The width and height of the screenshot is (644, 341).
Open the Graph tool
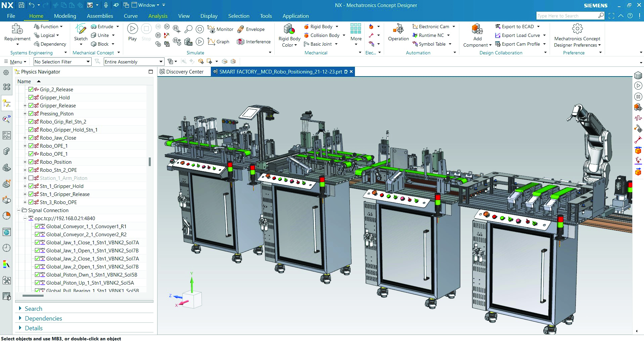(x=212, y=42)
